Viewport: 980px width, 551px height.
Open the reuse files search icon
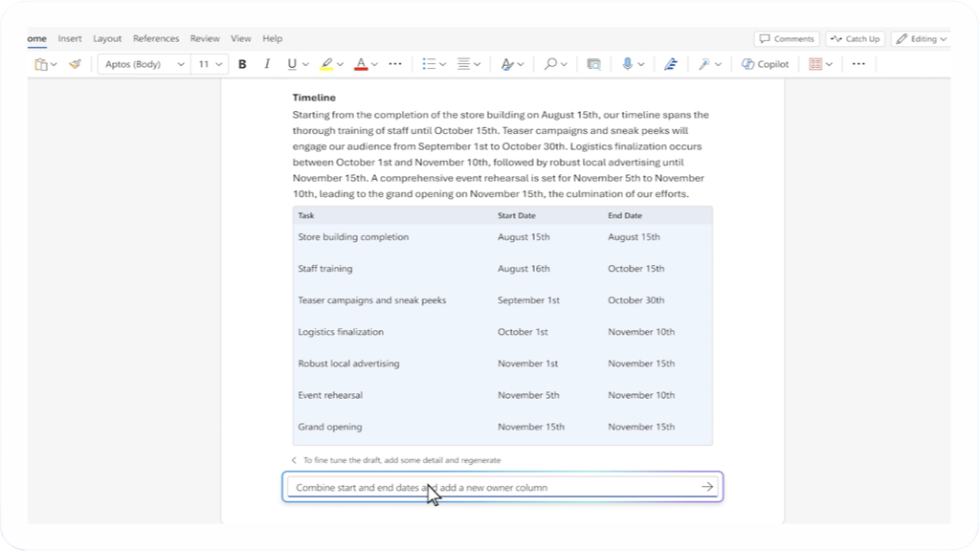pos(593,64)
